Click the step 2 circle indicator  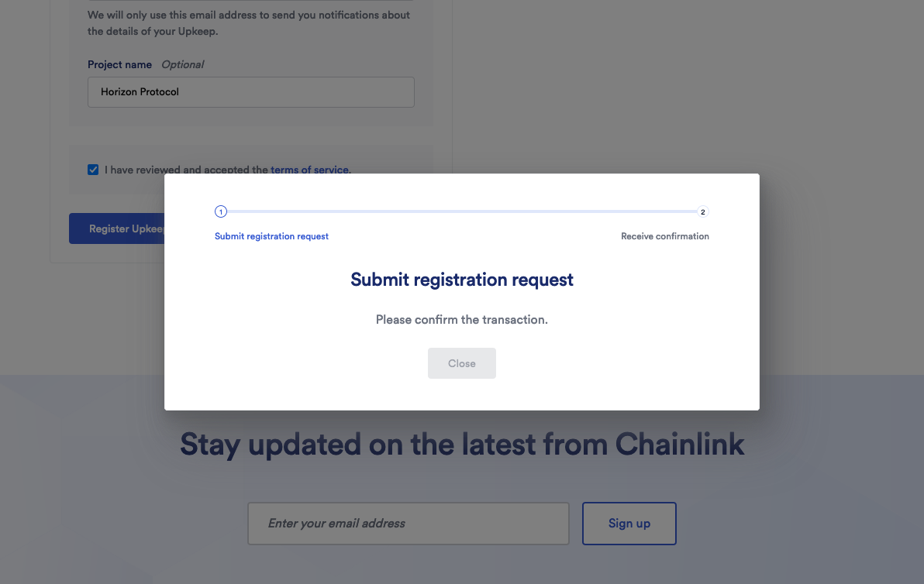coord(703,211)
